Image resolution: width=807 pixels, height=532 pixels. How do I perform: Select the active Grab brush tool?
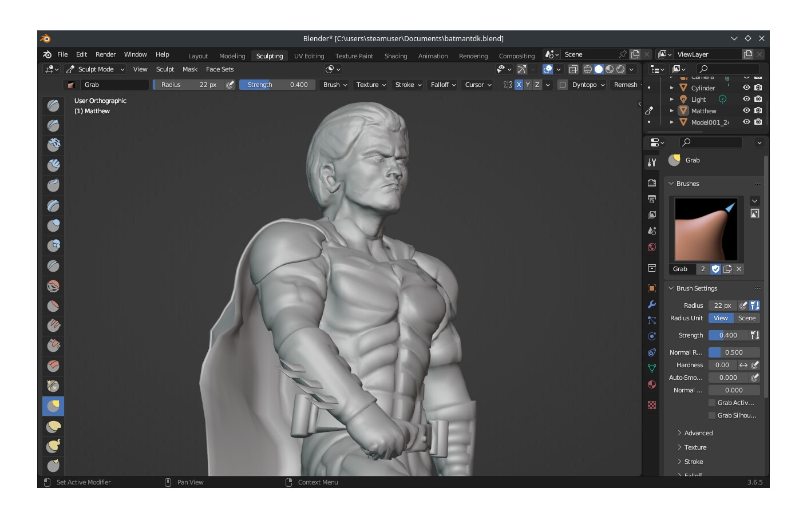click(53, 406)
